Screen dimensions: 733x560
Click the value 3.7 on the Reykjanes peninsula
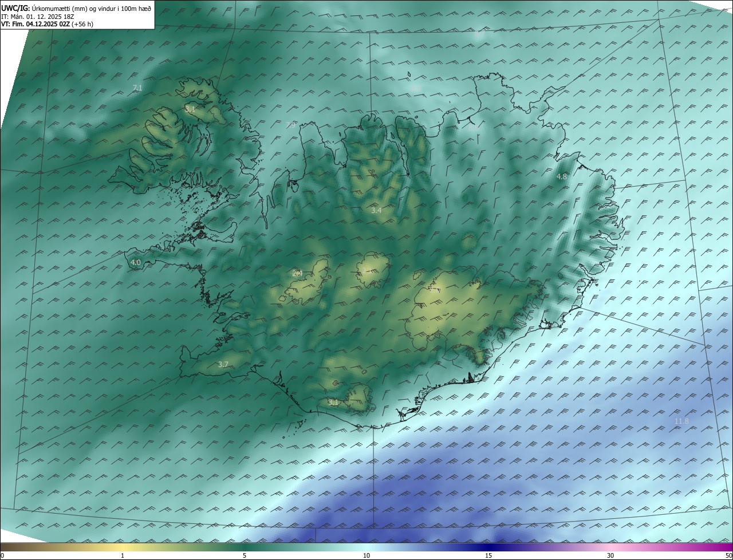(x=223, y=364)
